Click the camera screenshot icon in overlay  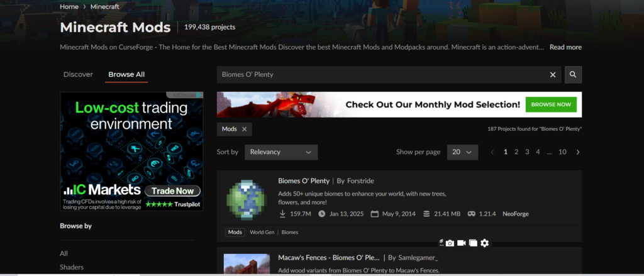(x=450, y=243)
